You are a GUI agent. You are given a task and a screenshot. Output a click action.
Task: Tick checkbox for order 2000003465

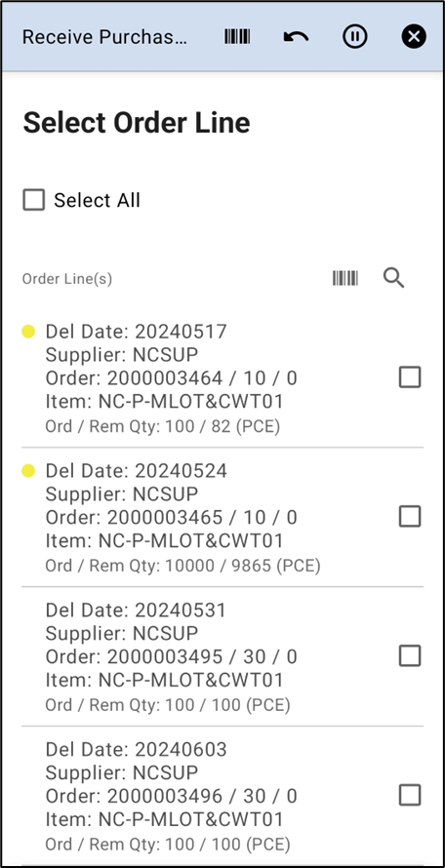410,517
